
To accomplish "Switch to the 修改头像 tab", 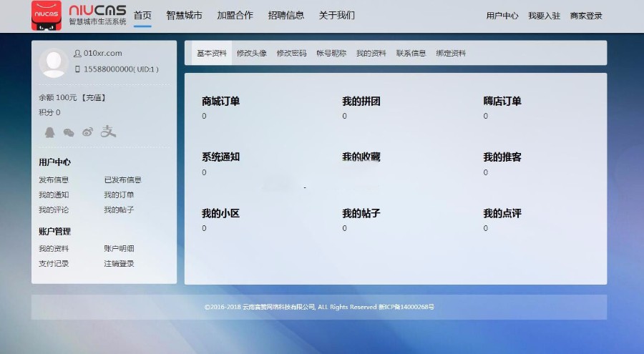I will 252,53.
